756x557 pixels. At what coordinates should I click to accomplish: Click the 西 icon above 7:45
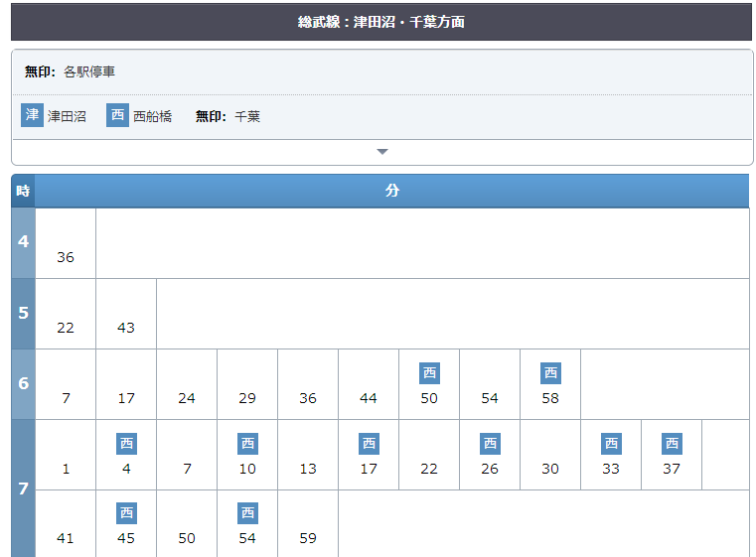point(126,513)
